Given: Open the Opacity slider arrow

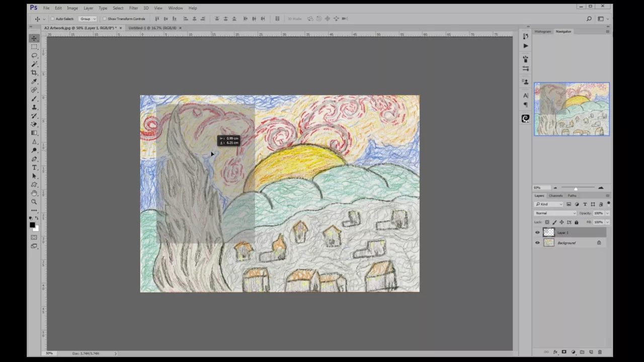Looking at the screenshot, I should pyautogui.click(x=607, y=213).
